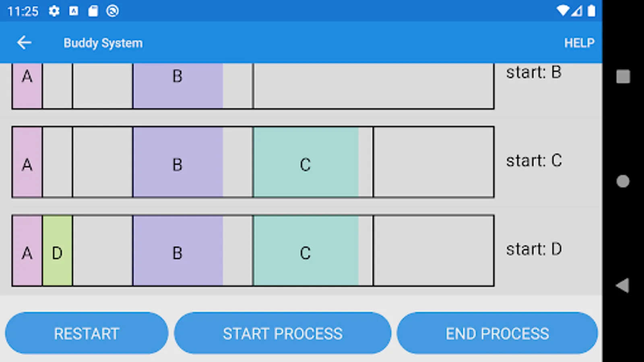Open the HELP menu item
This screenshot has width=644, height=362.
[579, 43]
